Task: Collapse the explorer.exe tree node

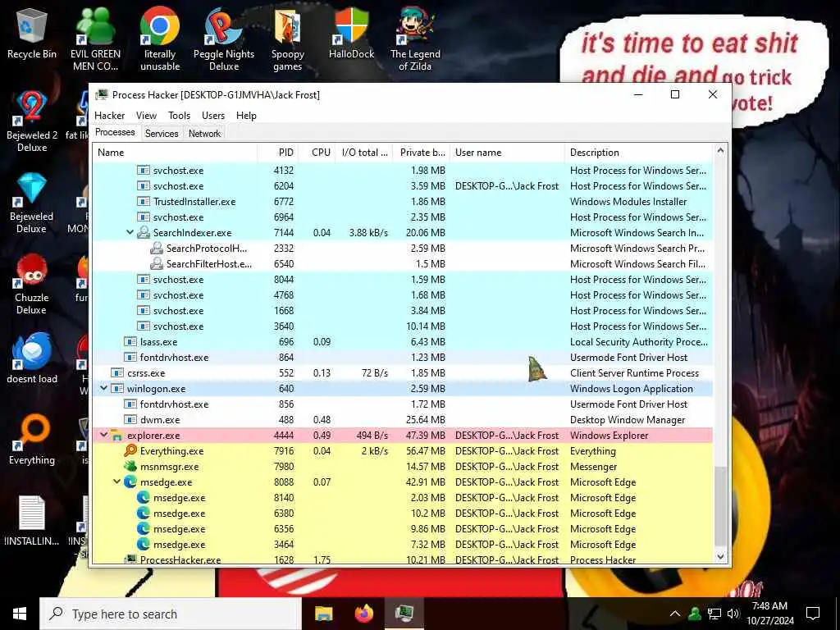Action: pyautogui.click(x=104, y=435)
